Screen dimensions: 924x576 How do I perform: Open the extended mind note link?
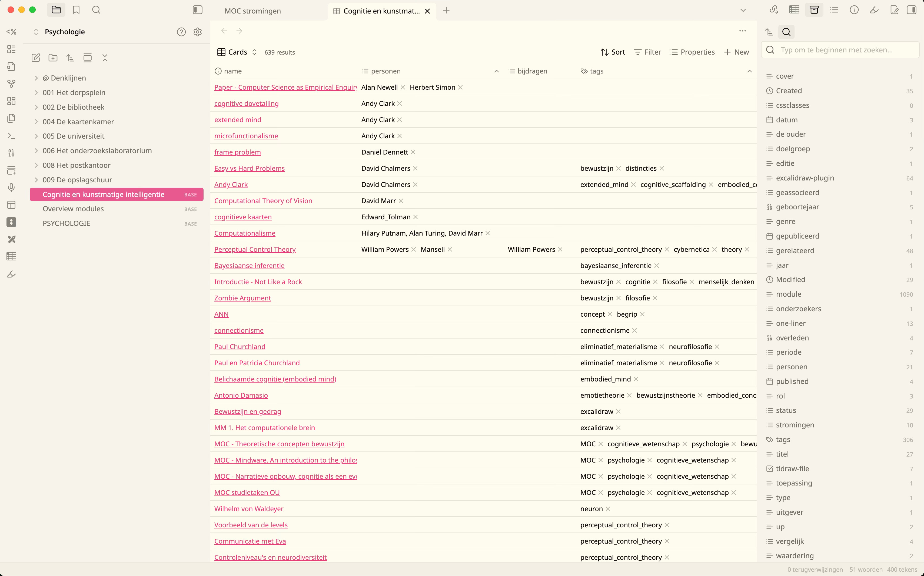coord(237,120)
